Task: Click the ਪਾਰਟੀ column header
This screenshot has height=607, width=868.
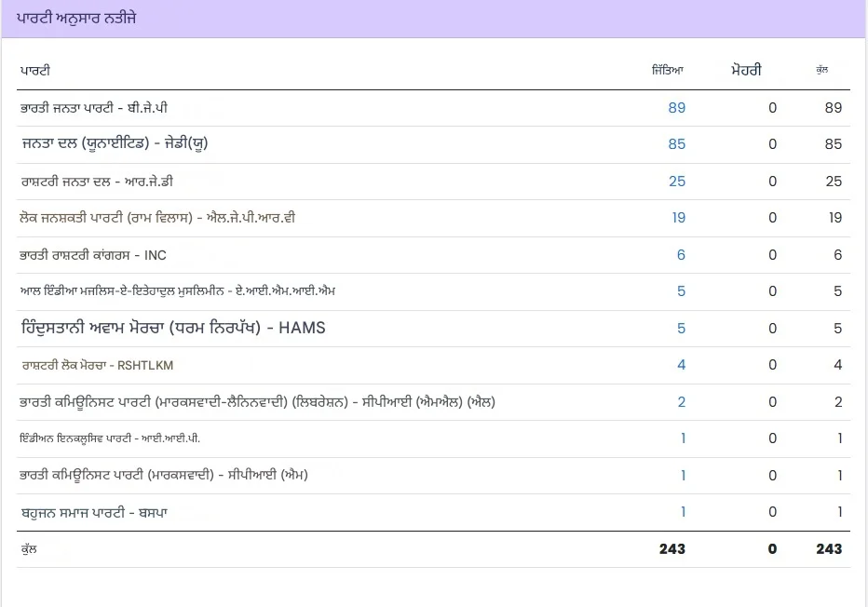Action: (34, 71)
